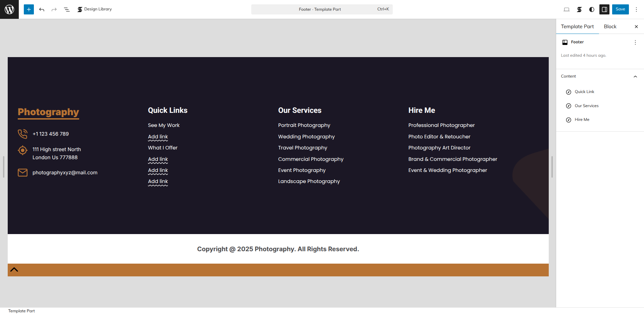The height and width of the screenshot is (315, 644).
Task: Undo the last change
Action: coord(42,9)
